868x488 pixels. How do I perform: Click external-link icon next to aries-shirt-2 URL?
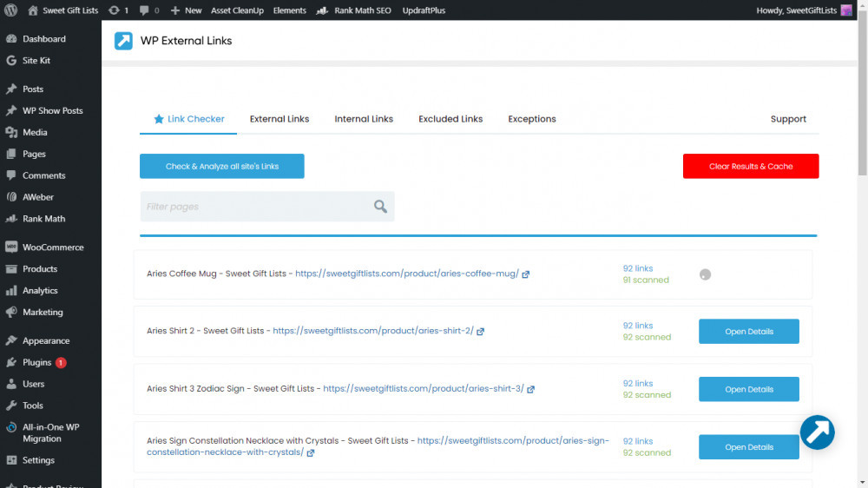(480, 331)
